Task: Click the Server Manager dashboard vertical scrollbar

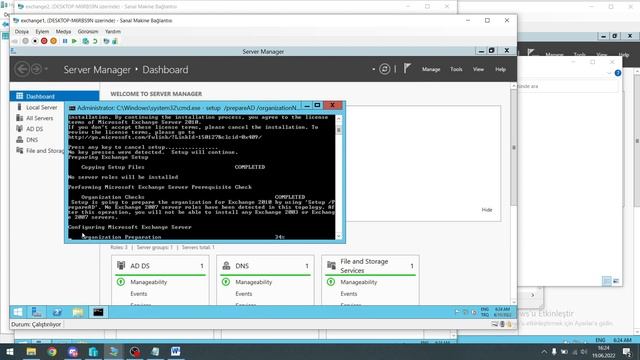Action: 513,193
